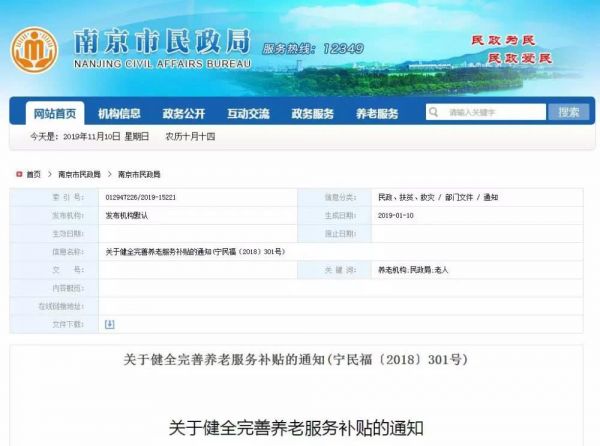This screenshot has height=446, width=600.
Task: Click 首页 breadcrumb link
Action: (34, 174)
